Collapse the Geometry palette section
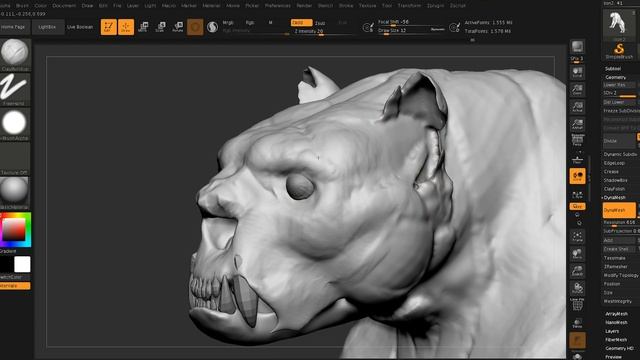This screenshot has height=360, width=640. [616, 77]
